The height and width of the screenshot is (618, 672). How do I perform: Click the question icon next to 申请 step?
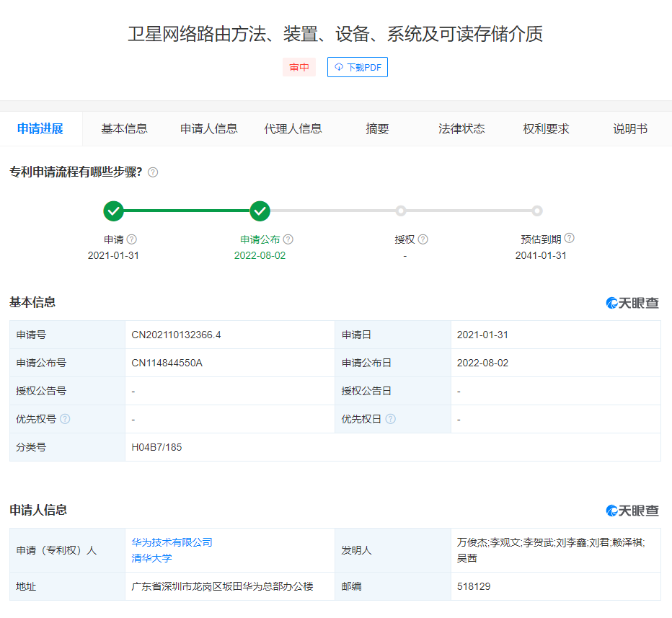click(131, 239)
